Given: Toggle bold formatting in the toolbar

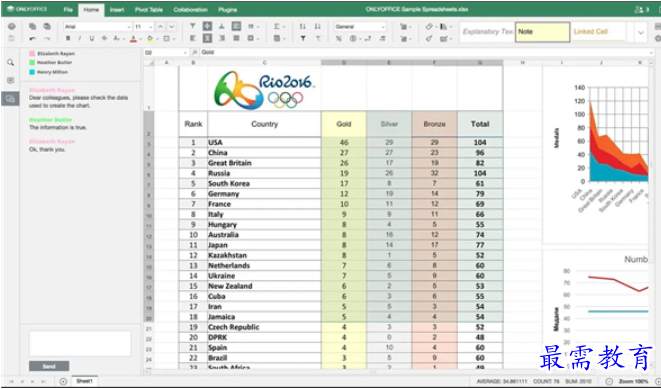Looking at the screenshot, I should [68, 38].
